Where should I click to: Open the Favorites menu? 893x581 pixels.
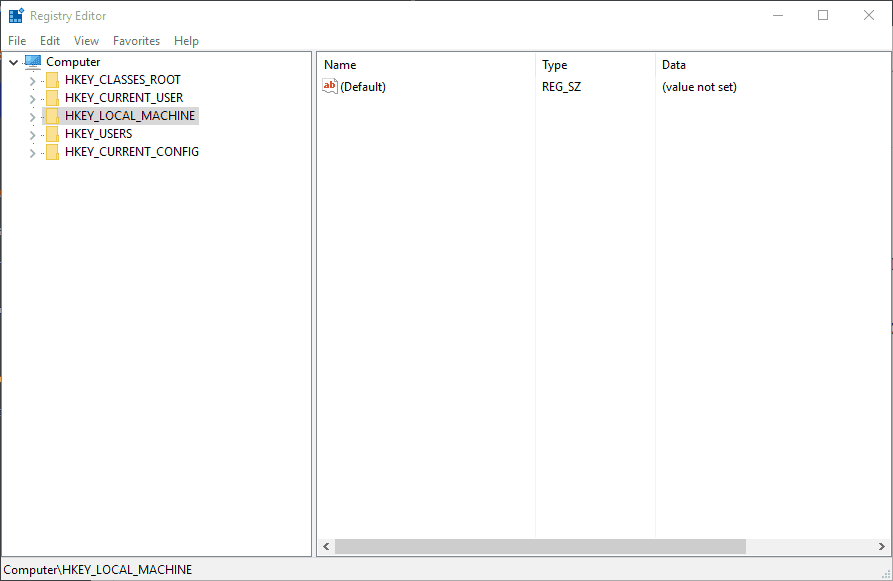(136, 41)
